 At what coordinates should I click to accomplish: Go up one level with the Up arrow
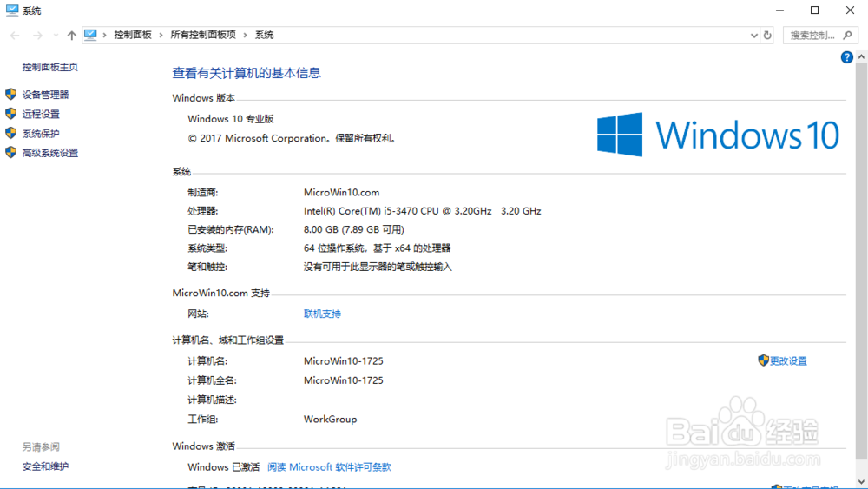point(71,36)
